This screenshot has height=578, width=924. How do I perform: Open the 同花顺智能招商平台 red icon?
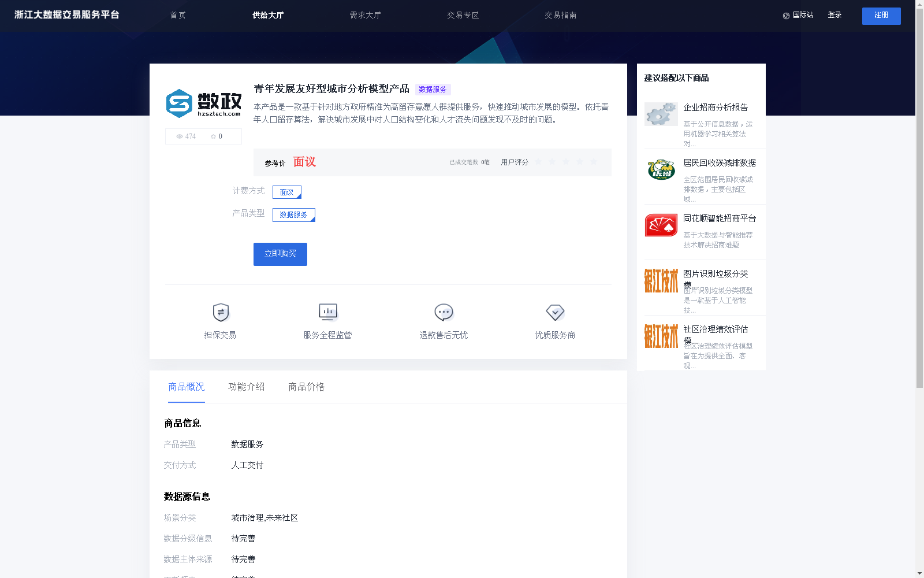click(x=661, y=225)
